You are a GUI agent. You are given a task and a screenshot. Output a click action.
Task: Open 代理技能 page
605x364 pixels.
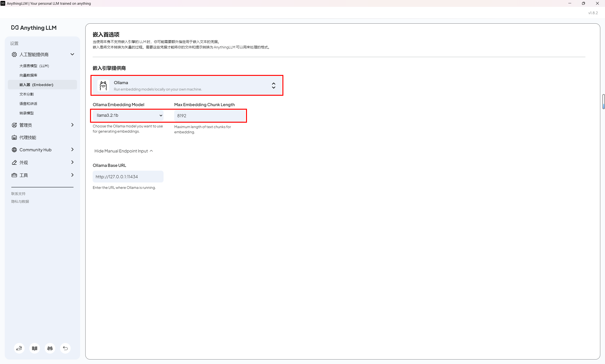tap(28, 137)
